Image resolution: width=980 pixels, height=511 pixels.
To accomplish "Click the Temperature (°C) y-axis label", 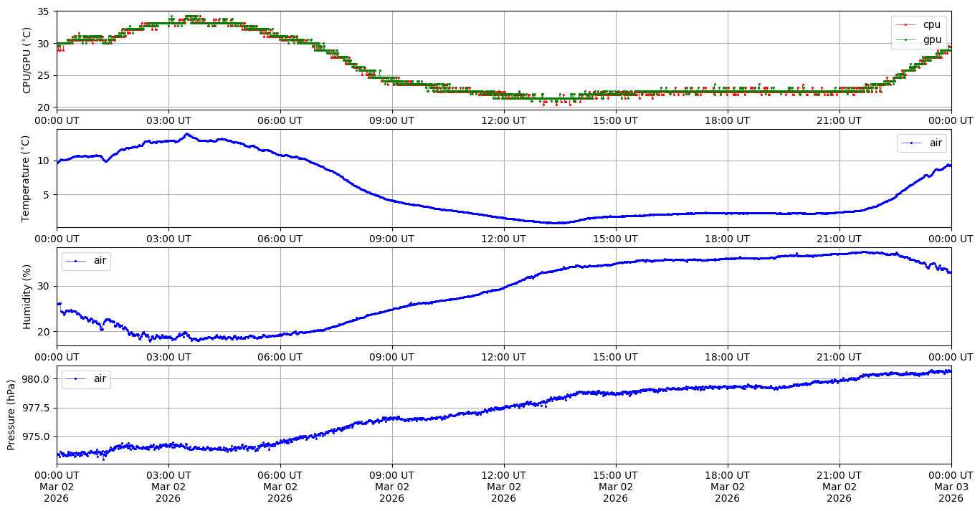I will (27, 178).
